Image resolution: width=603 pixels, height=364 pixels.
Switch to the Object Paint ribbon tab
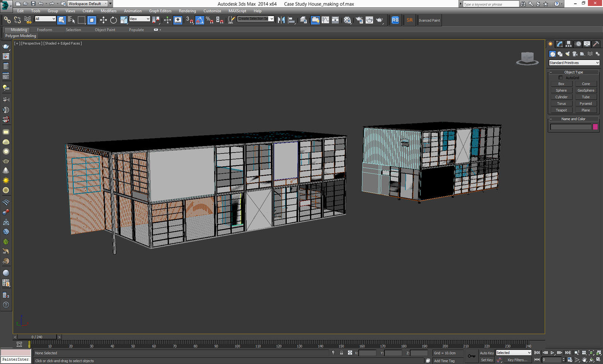click(x=105, y=30)
